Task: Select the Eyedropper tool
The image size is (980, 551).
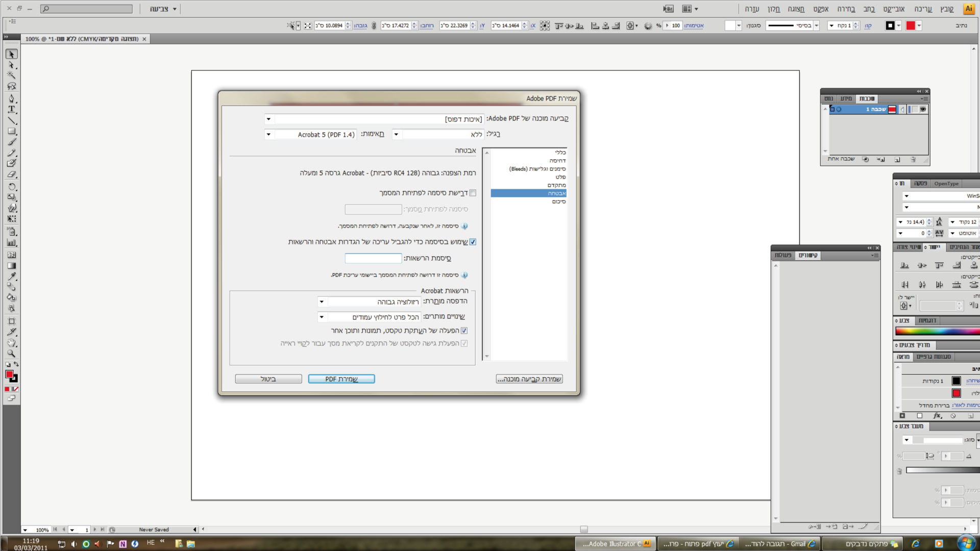Action: pyautogui.click(x=12, y=276)
